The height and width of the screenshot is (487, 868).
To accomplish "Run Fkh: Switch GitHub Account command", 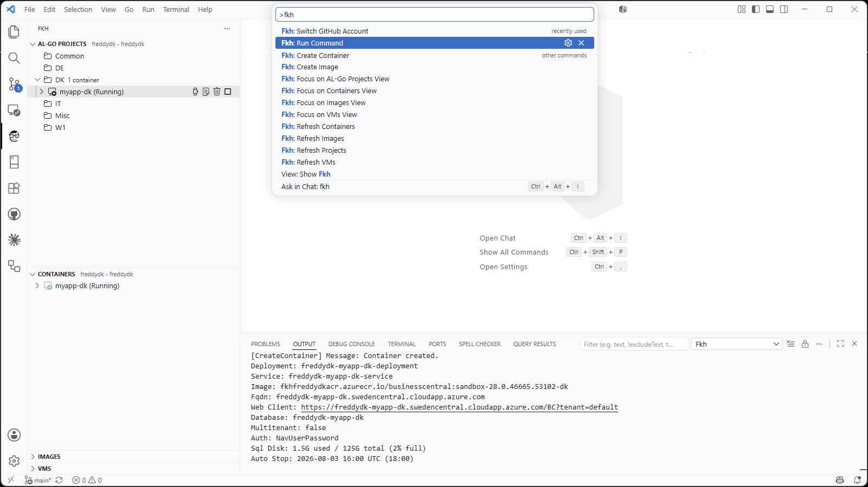I will (x=434, y=31).
